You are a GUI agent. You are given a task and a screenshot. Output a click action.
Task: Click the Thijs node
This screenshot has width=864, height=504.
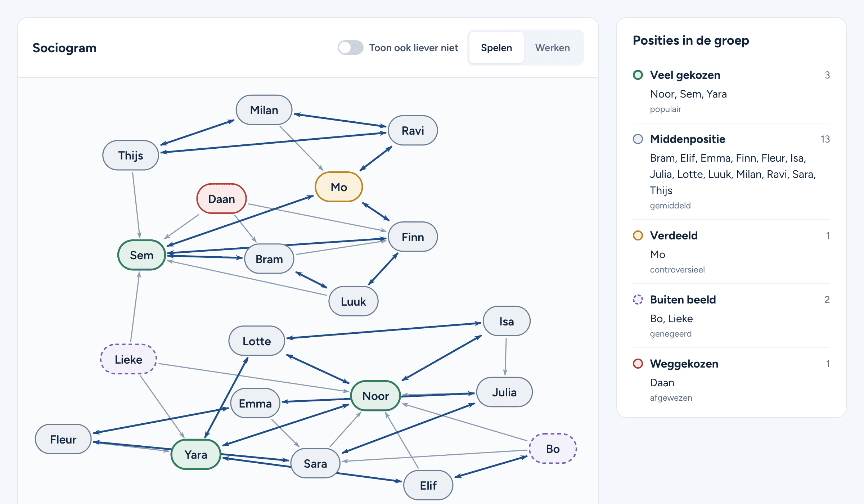pyautogui.click(x=130, y=156)
